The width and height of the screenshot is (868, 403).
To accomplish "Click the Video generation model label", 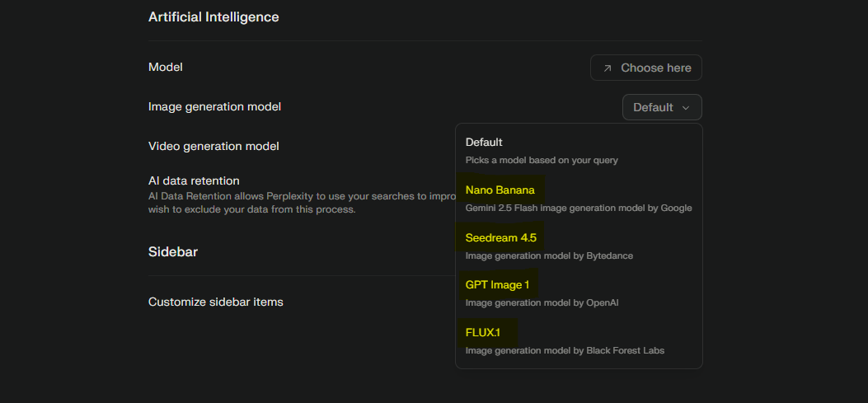I will pos(213,146).
